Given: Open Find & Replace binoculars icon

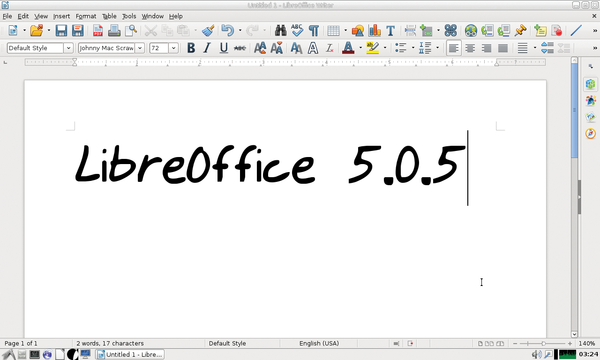Looking at the screenshot, I should click(x=280, y=31).
